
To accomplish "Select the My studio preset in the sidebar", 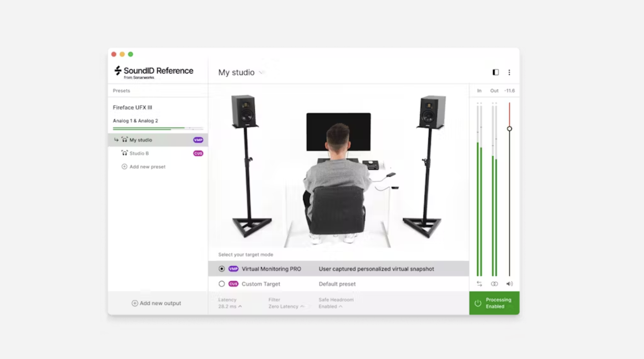I will pyautogui.click(x=141, y=140).
